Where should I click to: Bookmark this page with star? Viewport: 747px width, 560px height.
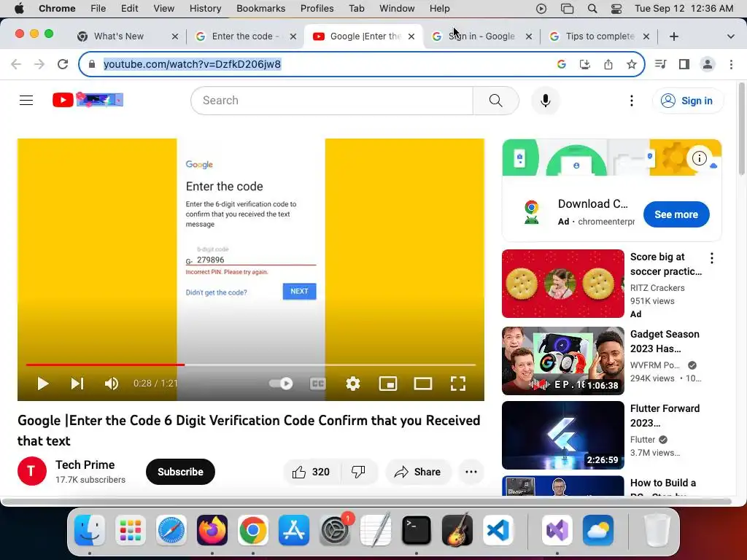click(632, 64)
